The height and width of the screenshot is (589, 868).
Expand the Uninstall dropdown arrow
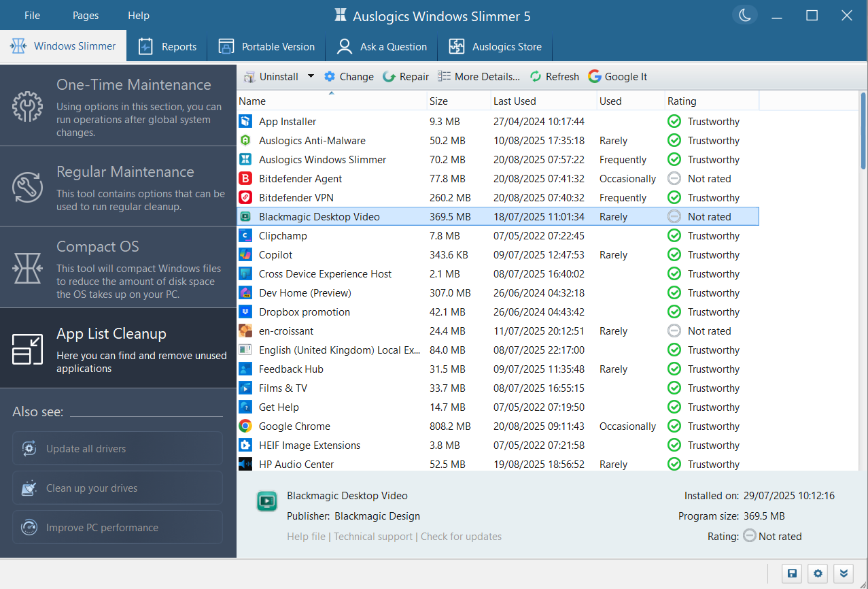click(x=311, y=76)
